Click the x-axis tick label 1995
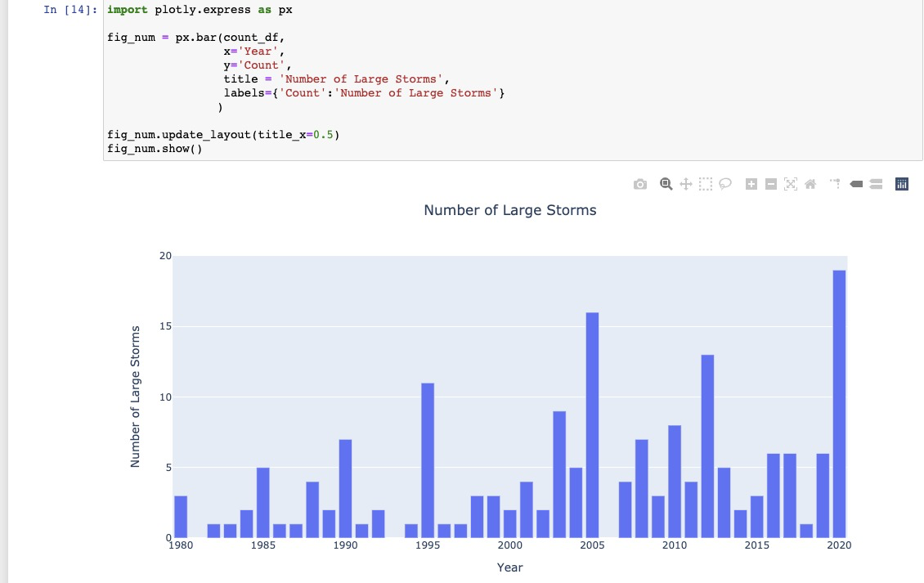 428,545
